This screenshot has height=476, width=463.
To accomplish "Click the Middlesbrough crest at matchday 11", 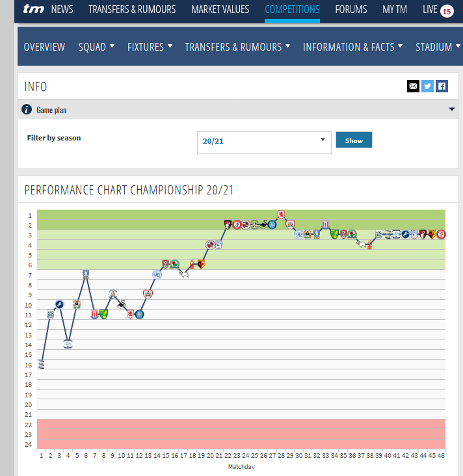I will [130, 314].
